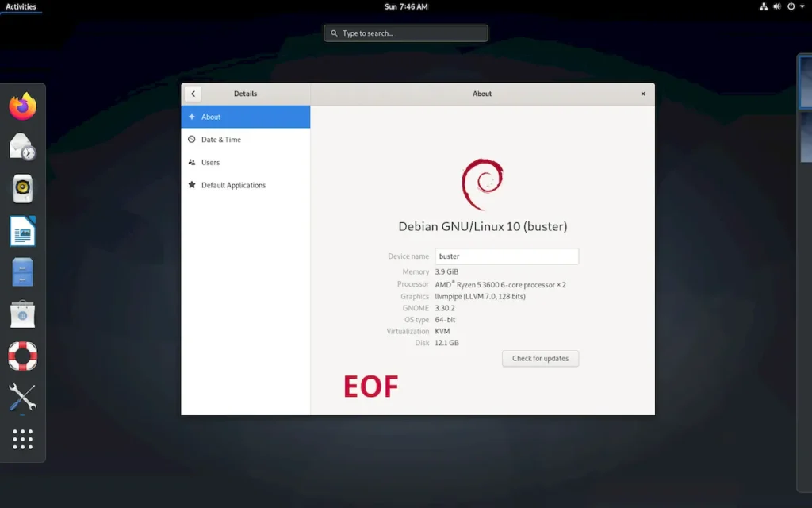Select About in the sidebar
This screenshot has width=812, height=508.
[x=246, y=117]
